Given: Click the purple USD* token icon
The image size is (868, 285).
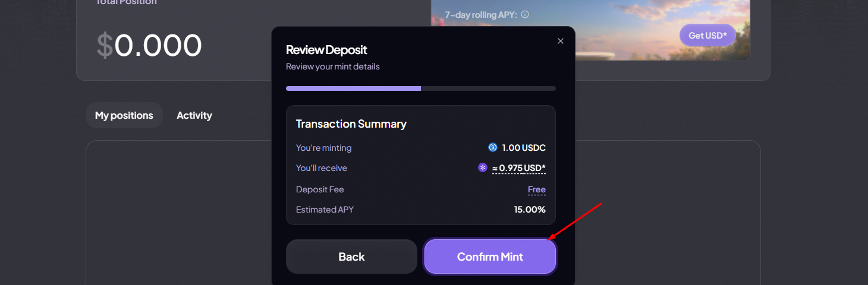Looking at the screenshot, I should 483,167.
